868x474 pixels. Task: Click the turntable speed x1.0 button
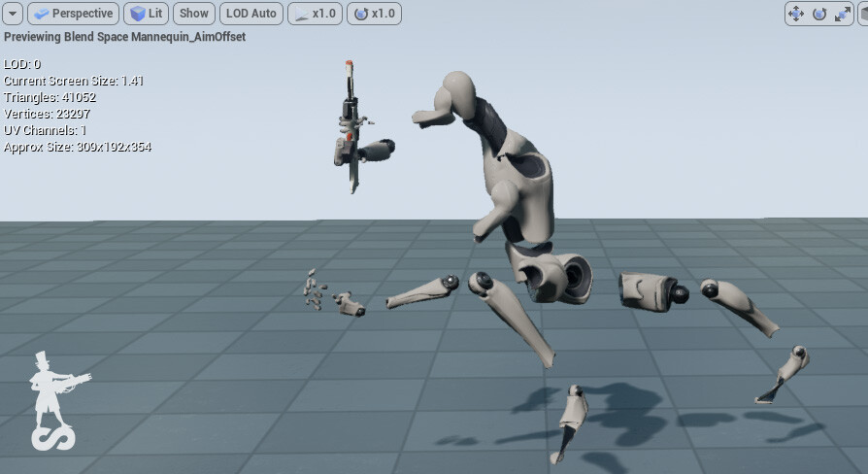point(374,14)
